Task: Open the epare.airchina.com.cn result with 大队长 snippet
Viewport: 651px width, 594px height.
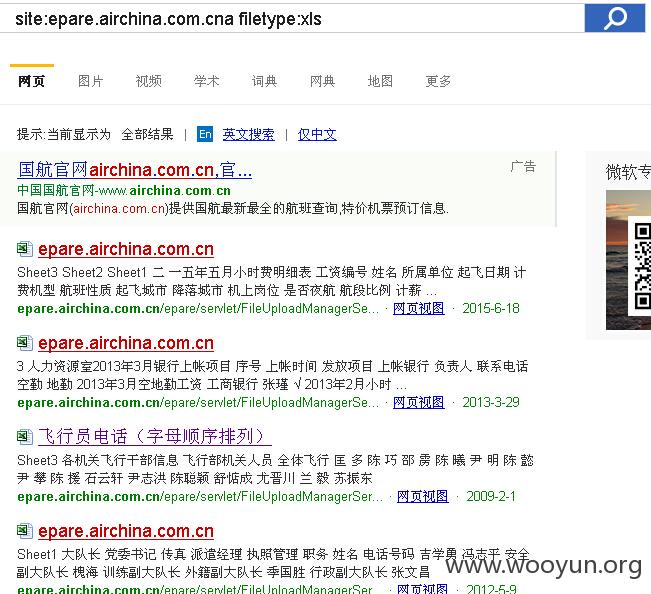Action: 126,531
